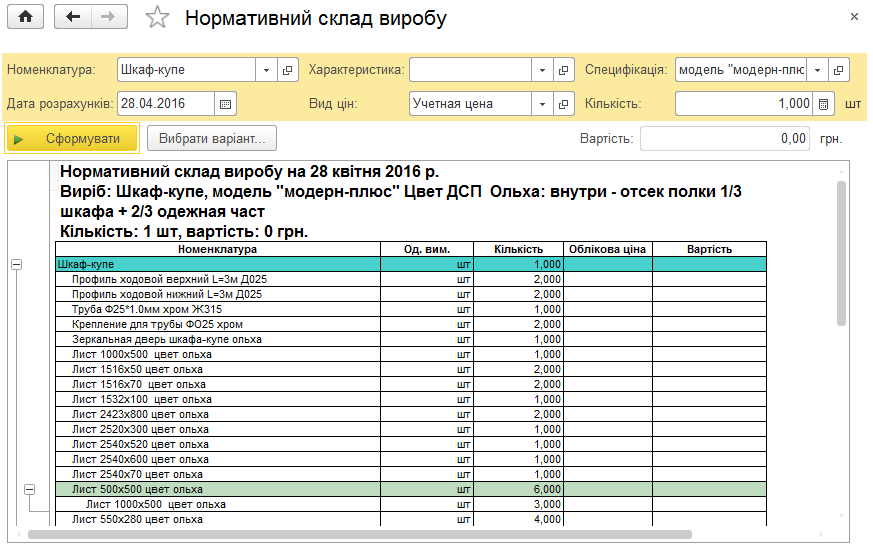Viewport: 873px width, 549px height.
Task: Select Крепление для трубы ФО25 хром
Action: click(218, 325)
